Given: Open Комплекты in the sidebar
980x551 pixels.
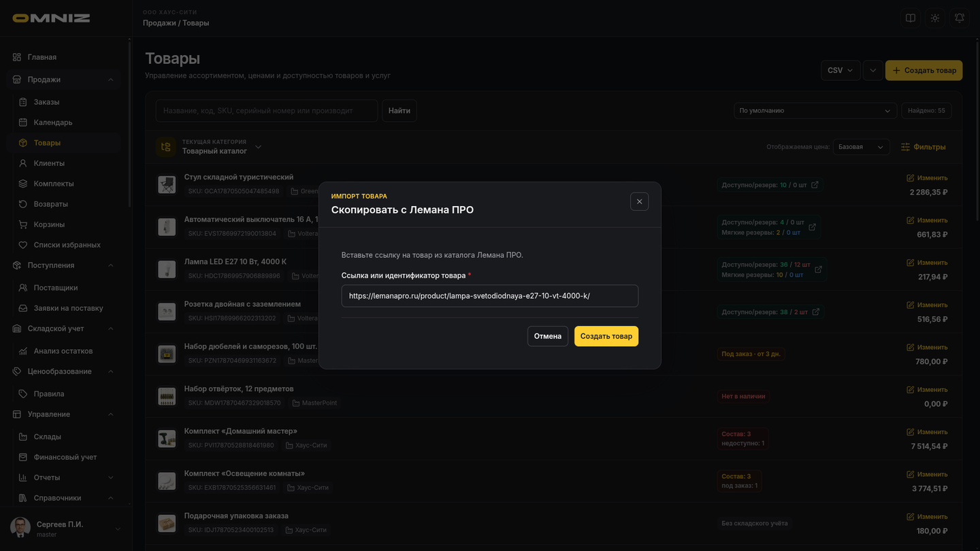Looking at the screenshot, I should [x=67, y=184].
